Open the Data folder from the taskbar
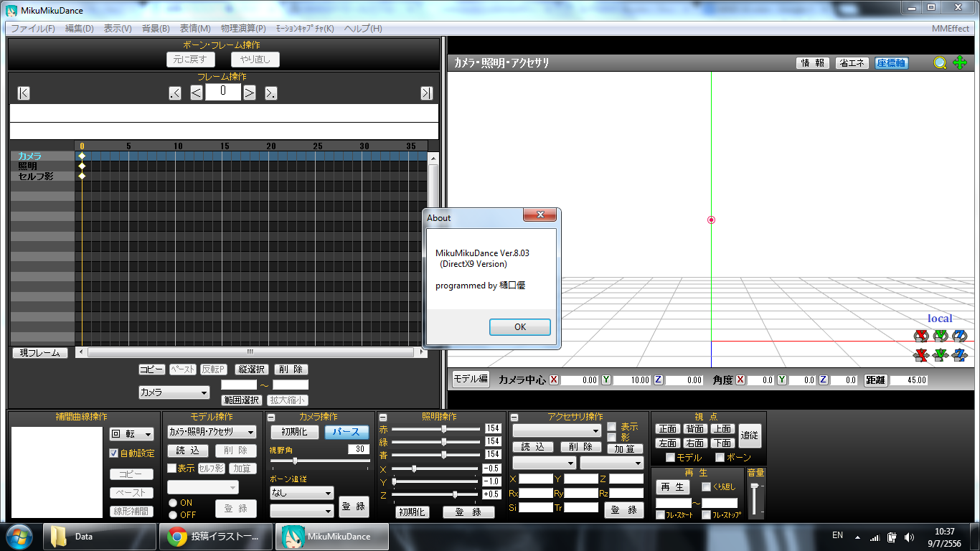 [99, 537]
